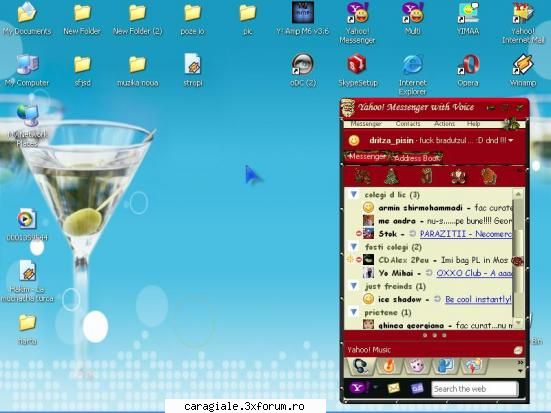Open the Help menu

pos(473,124)
